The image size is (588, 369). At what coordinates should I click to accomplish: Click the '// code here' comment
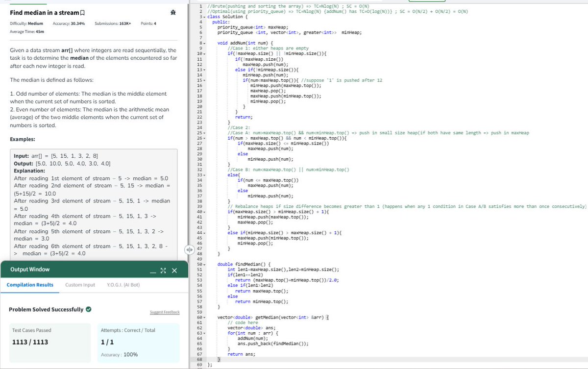click(243, 322)
